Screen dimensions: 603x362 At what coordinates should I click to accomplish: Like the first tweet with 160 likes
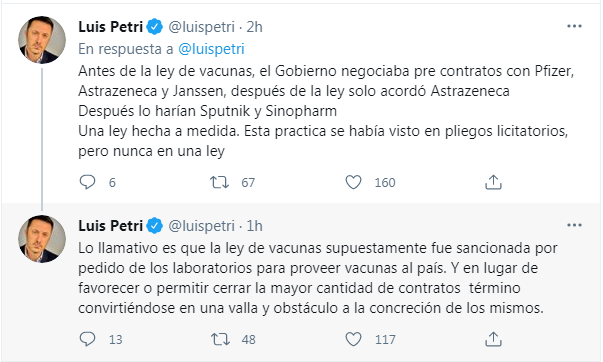(353, 182)
